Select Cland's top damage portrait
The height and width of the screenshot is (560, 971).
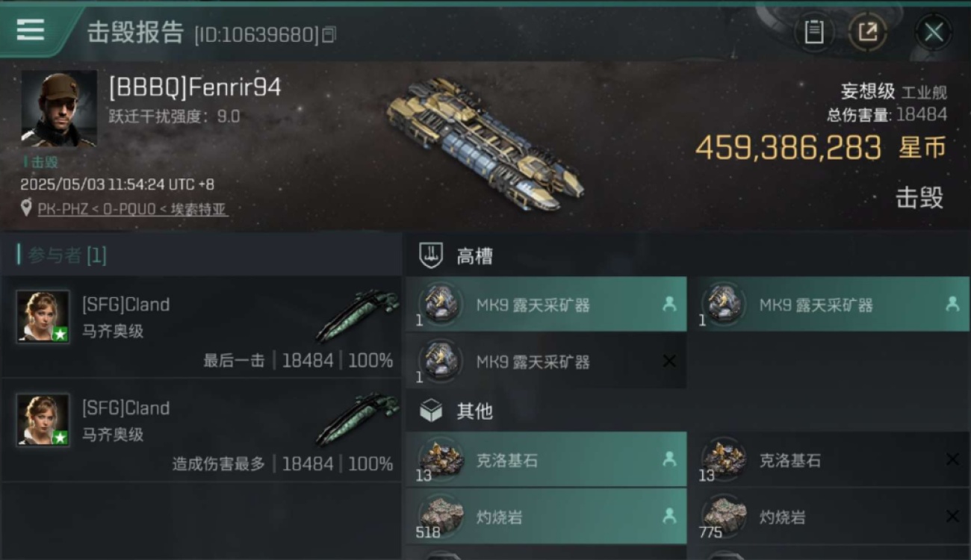pos(43,420)
